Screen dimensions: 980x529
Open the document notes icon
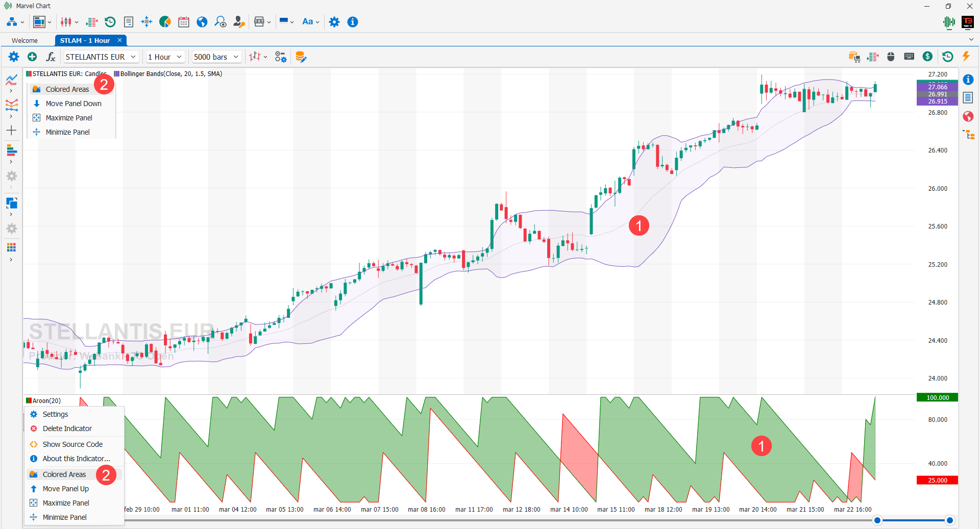(x=129, y=22)
